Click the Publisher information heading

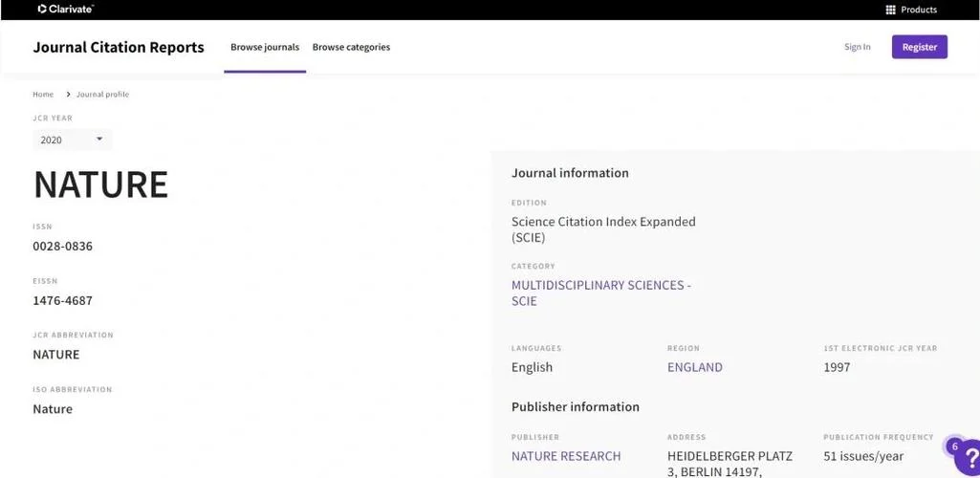point(575,406)
